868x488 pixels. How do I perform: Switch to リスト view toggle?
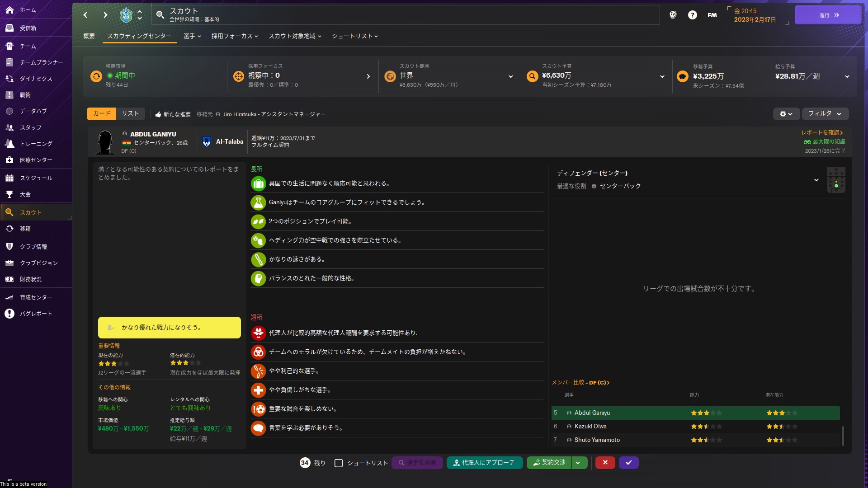pos(130,113)
